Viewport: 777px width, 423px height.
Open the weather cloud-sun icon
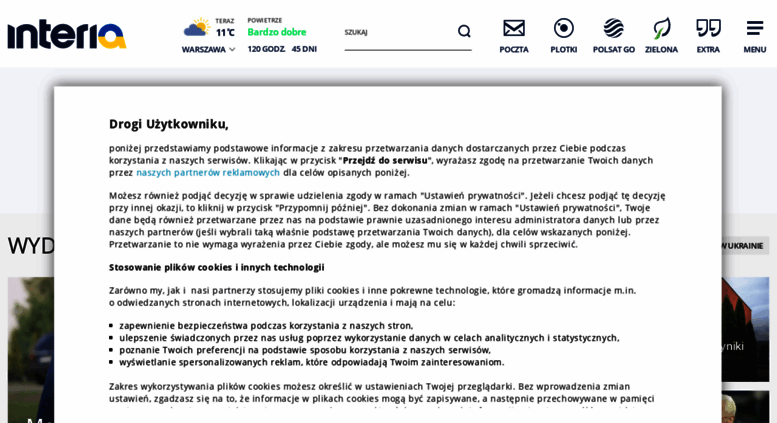(x=197, y=28)
